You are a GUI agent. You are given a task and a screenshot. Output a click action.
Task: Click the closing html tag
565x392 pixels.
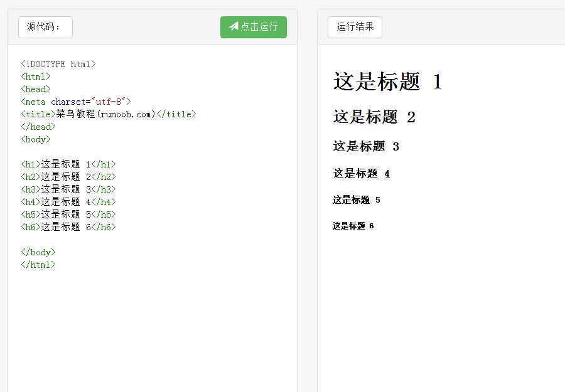[x=38, y=264]
